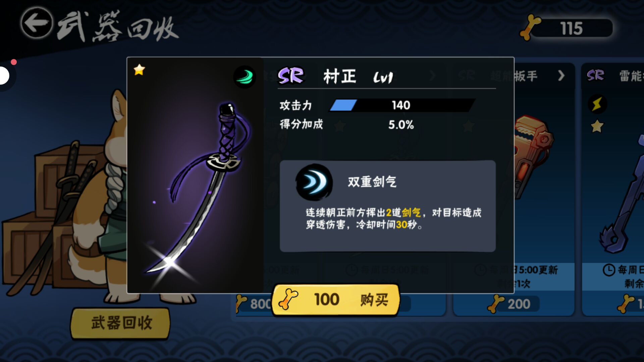Tap the star beneath the lightning icon
Image resolution: width=644 pixels, height=362 pixels.
pyautogui.click(x=597, y=126)
